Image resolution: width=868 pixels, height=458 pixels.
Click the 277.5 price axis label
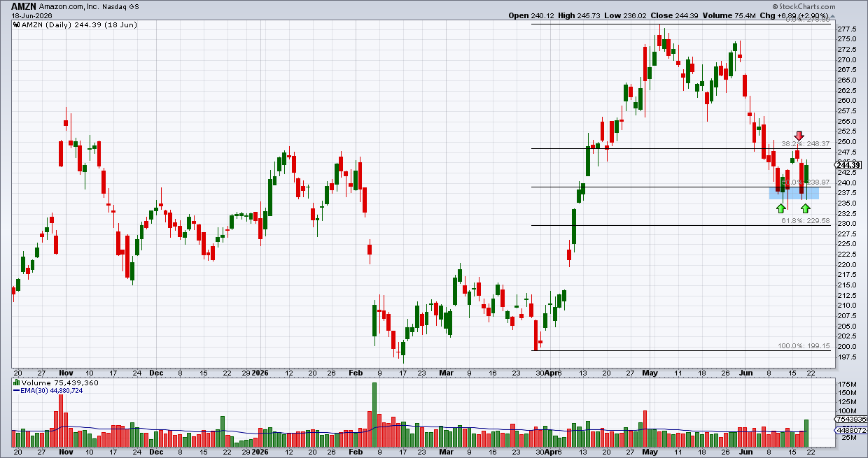847,29
